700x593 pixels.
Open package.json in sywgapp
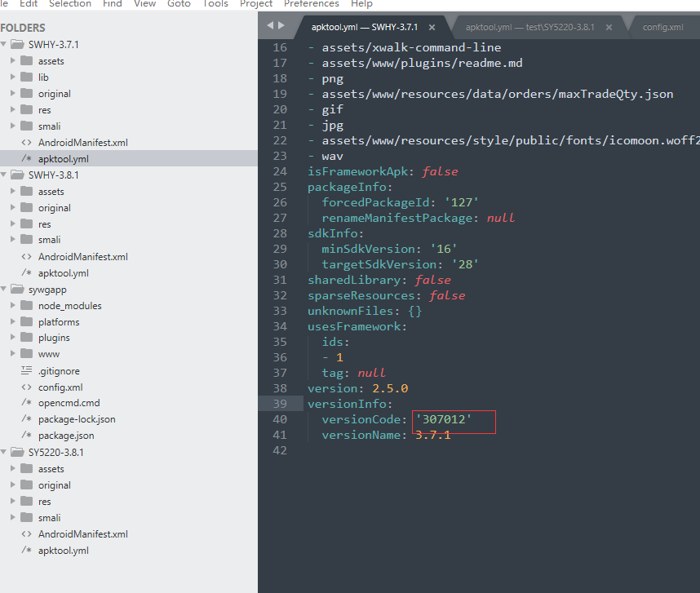66,436
